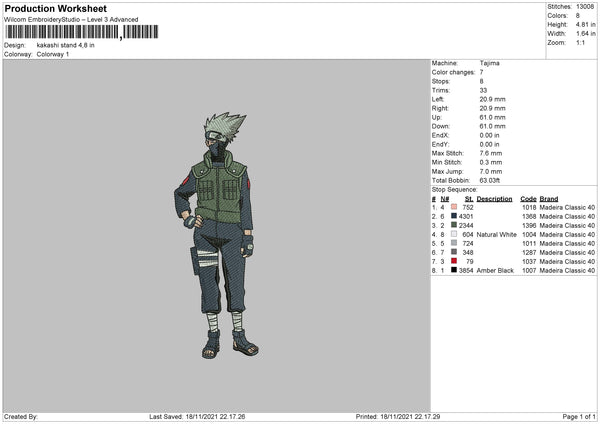This screenshot has width=600, height=424.
Task: Click the N# column header
Action: click(x=445, y=199)
